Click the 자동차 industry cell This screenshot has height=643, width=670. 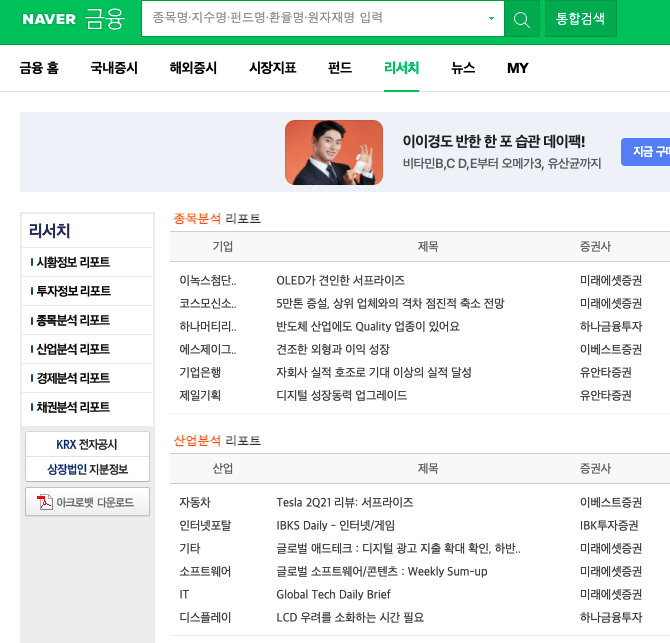click(195, 502)
